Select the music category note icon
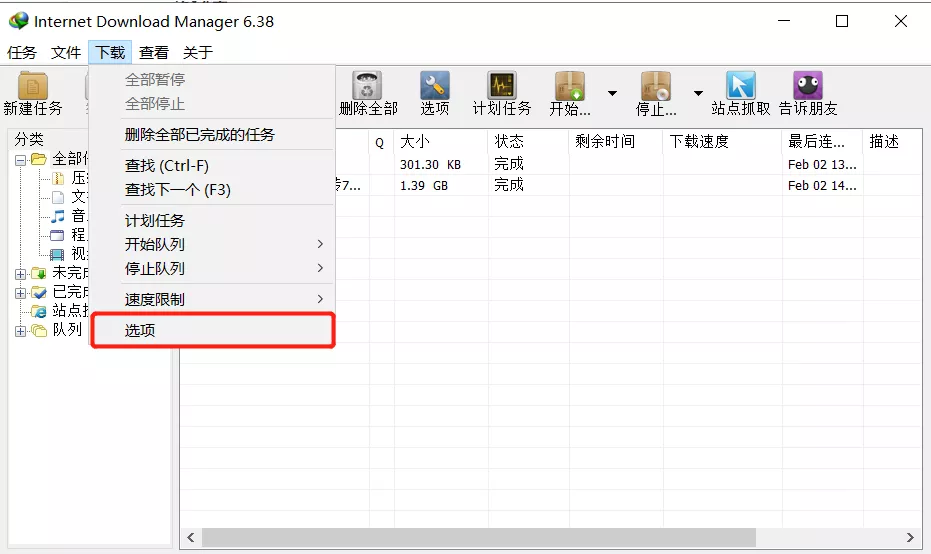Screen dimensions: 931x554 [58, 216]
